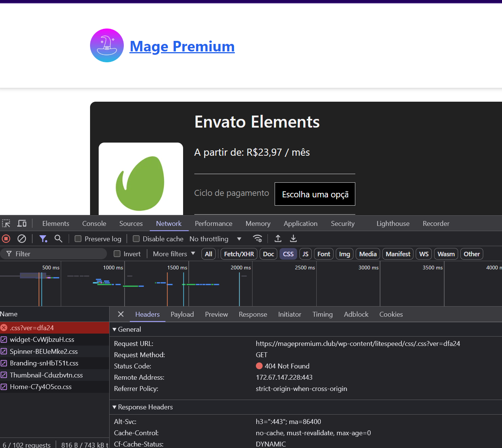This screenshot has width=502, height=448.
Task: Activate the inspect element picker icon
Action: [x=6, y=224]
